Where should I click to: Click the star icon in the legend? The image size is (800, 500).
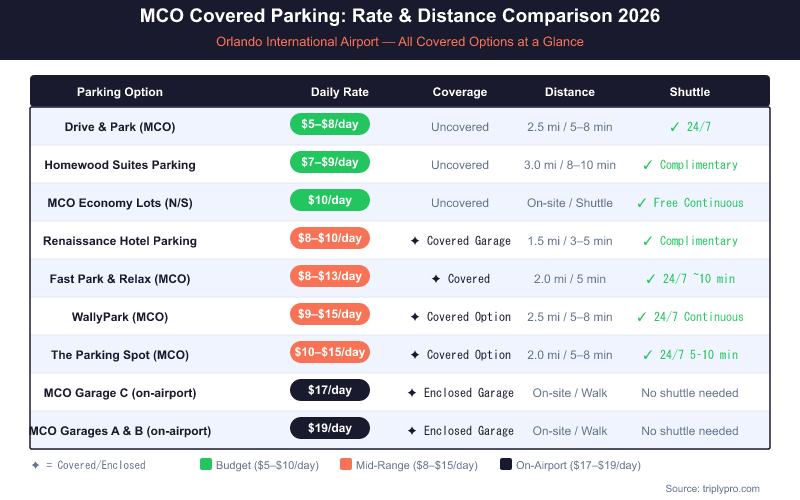point(35,465)
